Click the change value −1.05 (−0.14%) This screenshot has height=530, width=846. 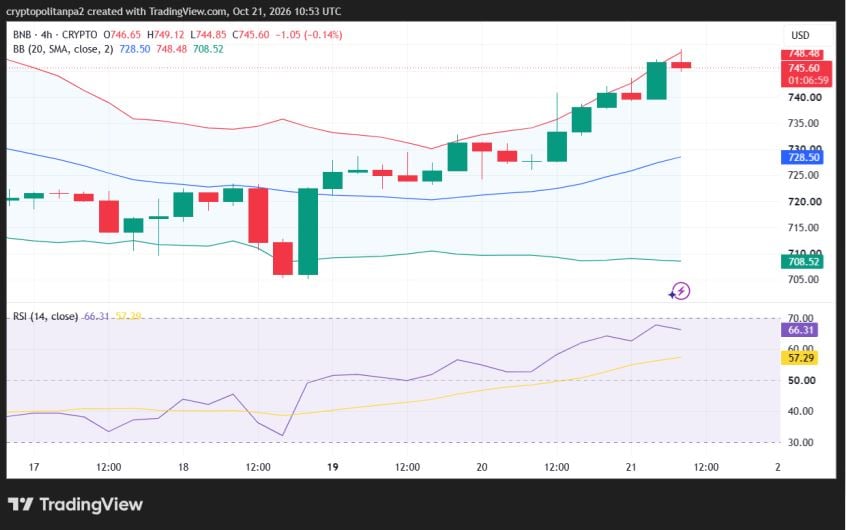[x=309, y=35]
